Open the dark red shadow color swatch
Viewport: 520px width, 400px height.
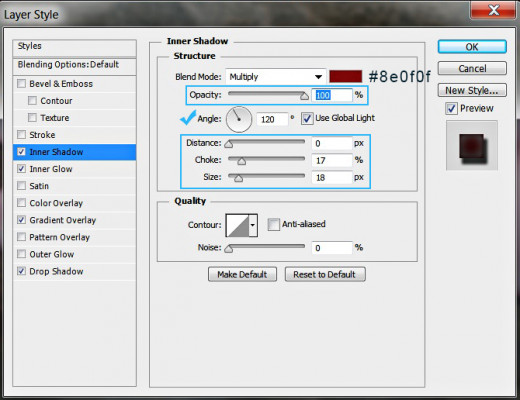346,76
